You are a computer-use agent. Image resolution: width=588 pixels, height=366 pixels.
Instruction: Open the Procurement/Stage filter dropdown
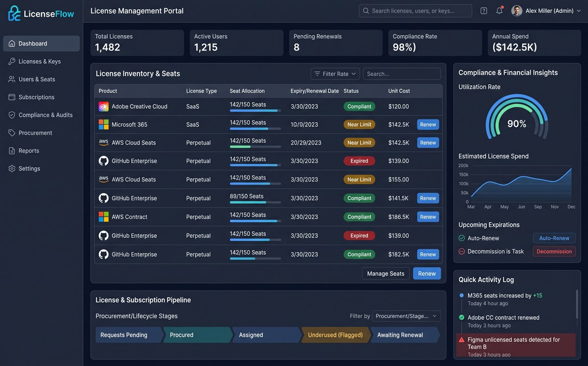[407, 316]
